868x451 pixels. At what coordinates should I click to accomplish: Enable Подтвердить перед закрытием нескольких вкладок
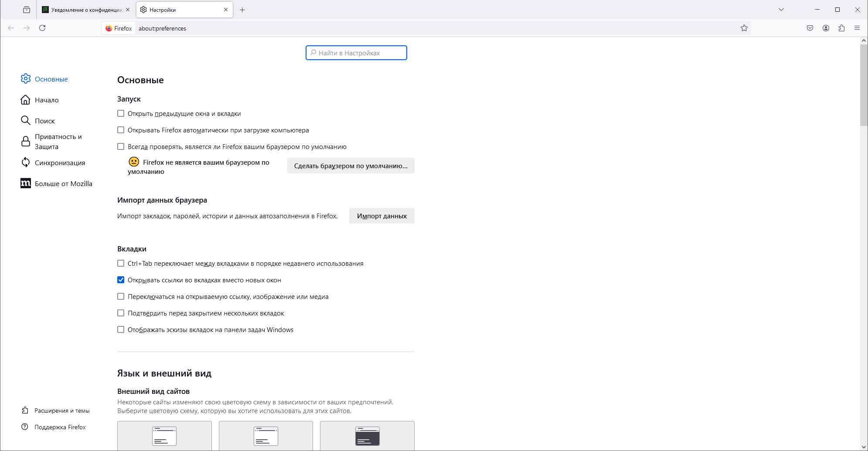[x=121, y=313]
